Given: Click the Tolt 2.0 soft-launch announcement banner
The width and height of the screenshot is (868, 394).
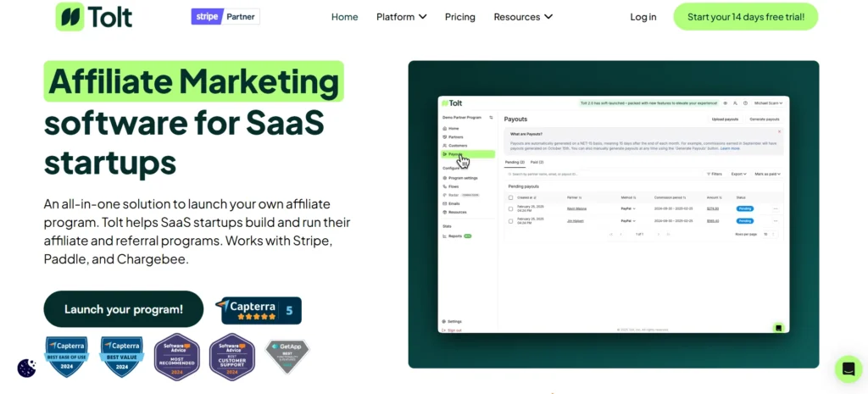Looking at the screenshot, I should point(648,103).
